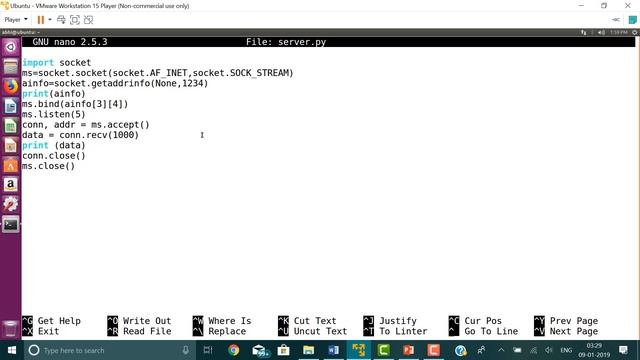Click nano 'Read File' shortcut label
This screenshot has width=640, height=360.
(x=147, y=331)
